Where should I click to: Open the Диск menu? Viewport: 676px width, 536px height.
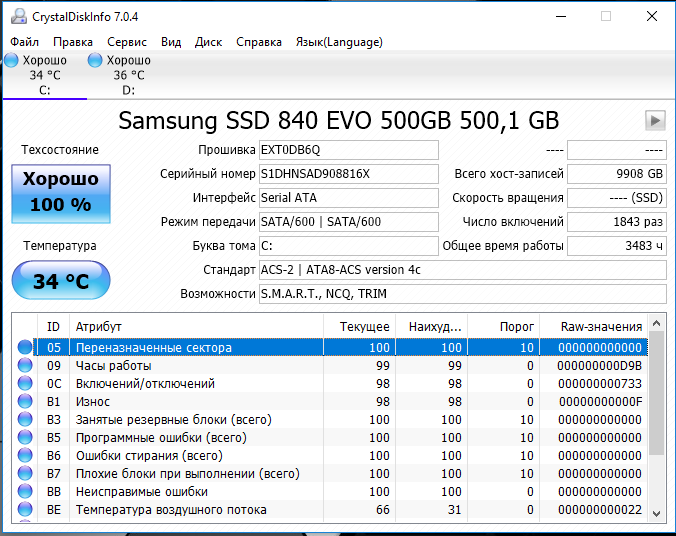208,42
